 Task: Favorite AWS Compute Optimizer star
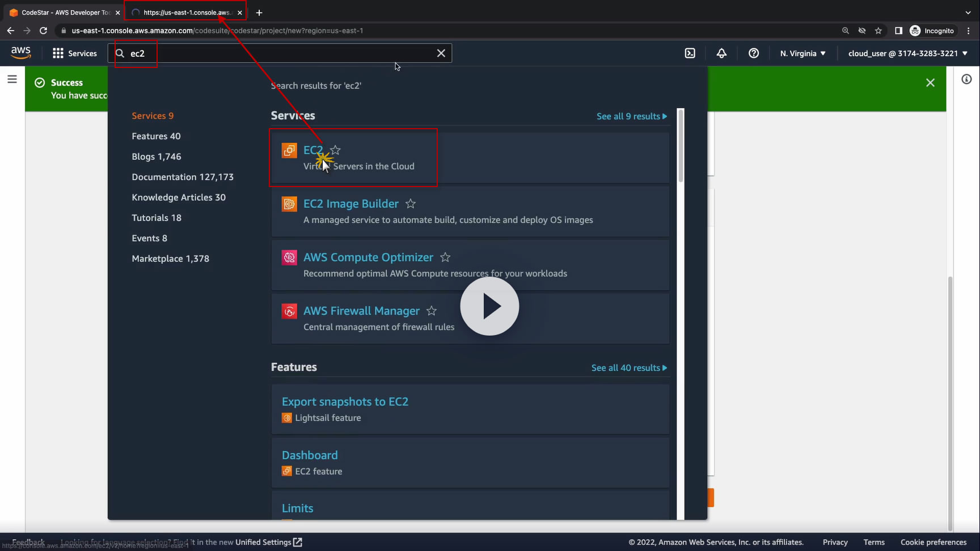445,257
